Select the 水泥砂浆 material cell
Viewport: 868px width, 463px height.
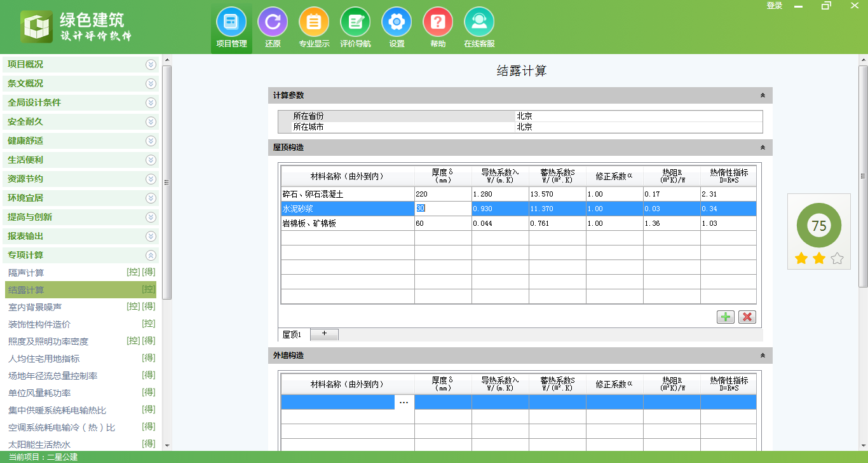click(x=348, y=209)
